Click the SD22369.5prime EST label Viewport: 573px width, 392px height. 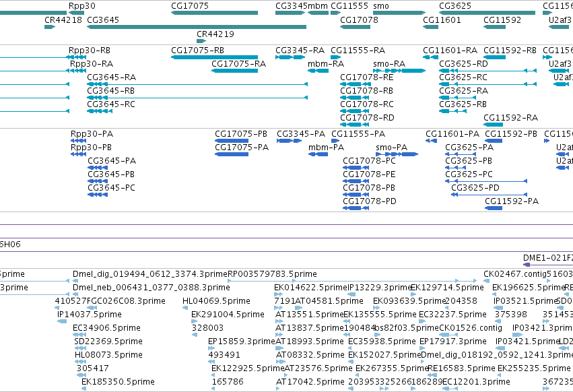point(108,341)
